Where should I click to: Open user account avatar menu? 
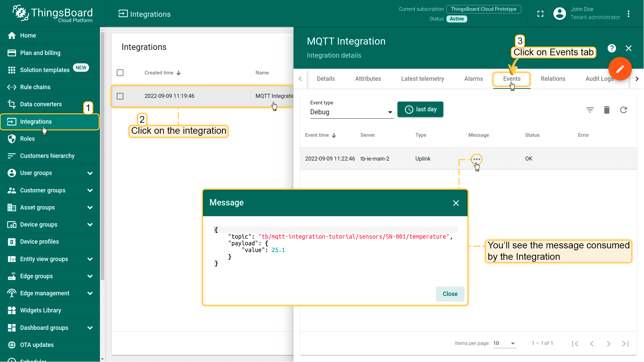tap(559, 13)
